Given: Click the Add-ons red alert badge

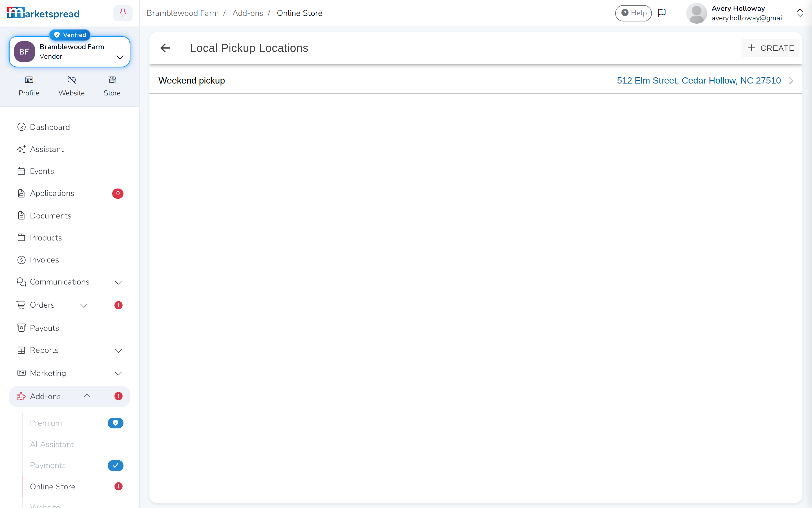Looking at the screenshot, I should pyautogui.click(x=118, y=396).
